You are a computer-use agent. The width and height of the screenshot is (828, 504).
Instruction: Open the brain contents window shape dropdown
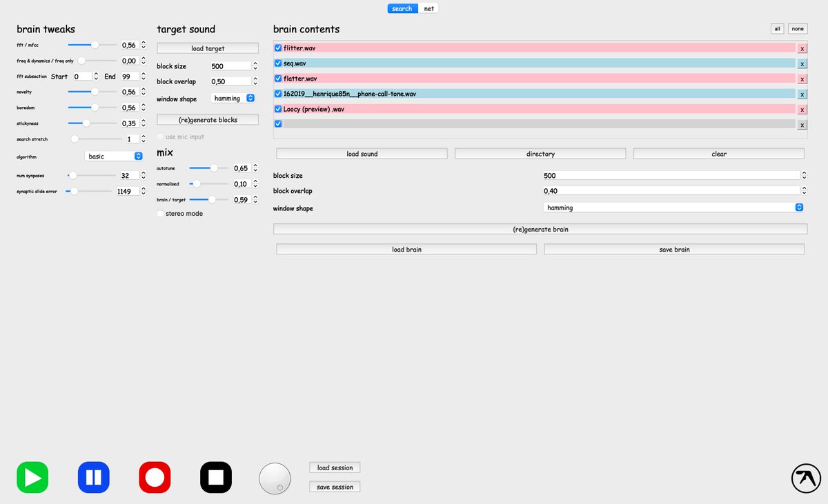click(674, 208)
